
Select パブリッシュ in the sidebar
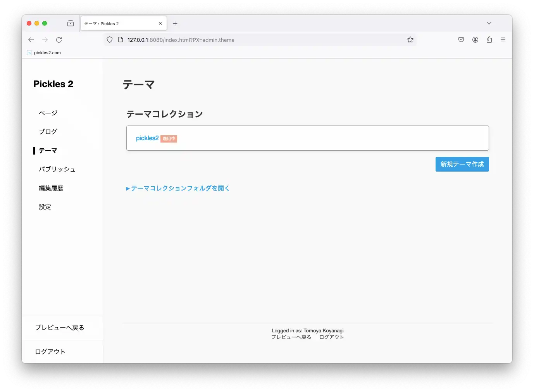57,169
